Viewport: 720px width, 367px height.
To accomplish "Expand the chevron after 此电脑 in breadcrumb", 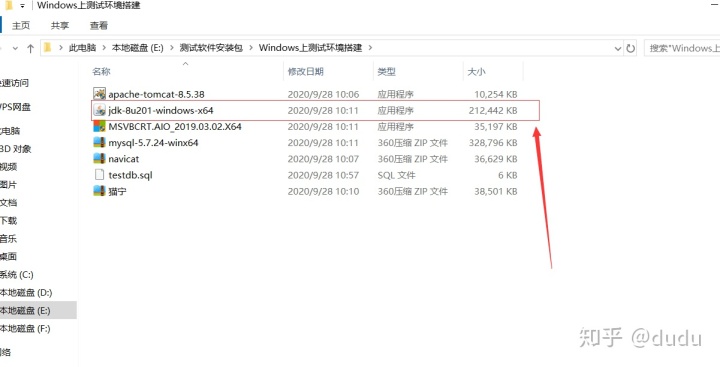I will 104,48.
